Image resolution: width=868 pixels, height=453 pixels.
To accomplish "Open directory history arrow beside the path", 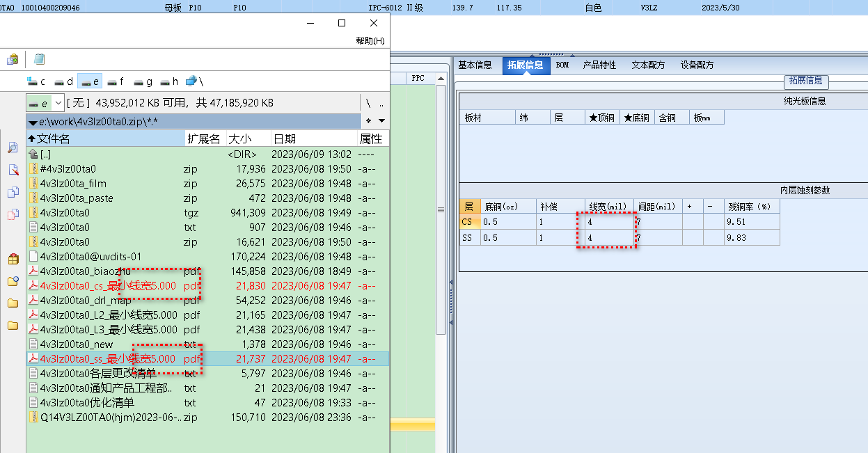I will pyautogui.click(x=381, y=121).
